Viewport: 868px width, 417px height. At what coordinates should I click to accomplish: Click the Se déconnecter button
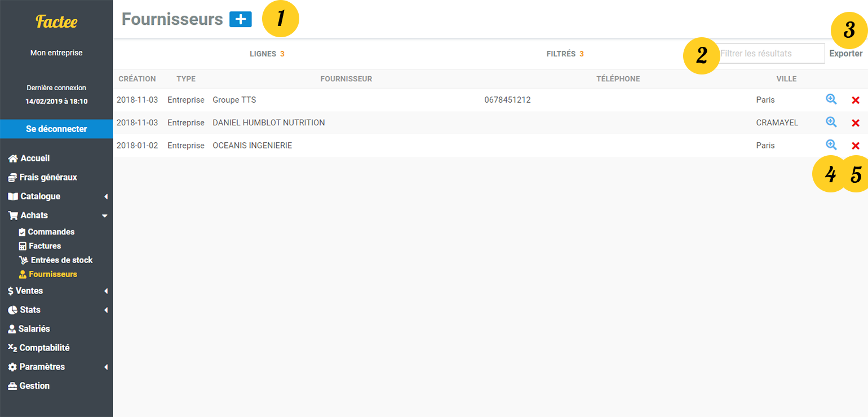(x=56, y=129)
